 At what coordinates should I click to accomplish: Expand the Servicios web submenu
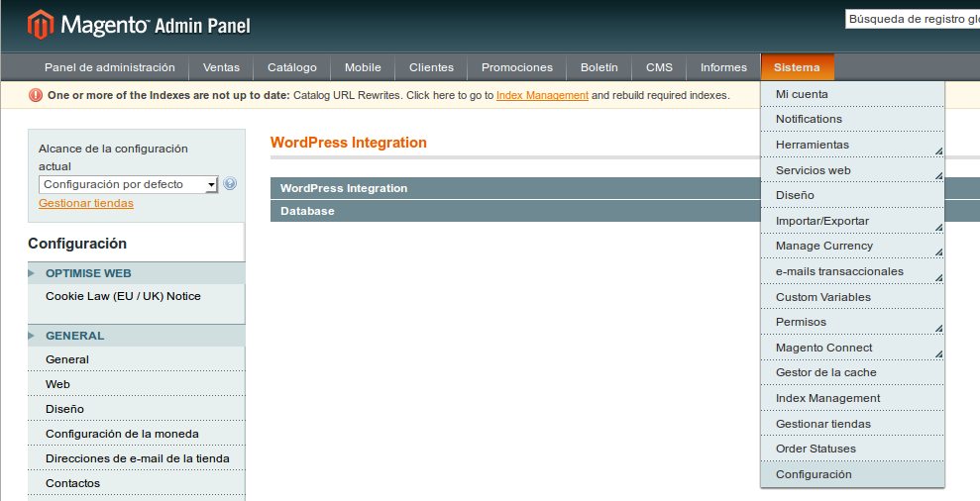tap(852, 170)
